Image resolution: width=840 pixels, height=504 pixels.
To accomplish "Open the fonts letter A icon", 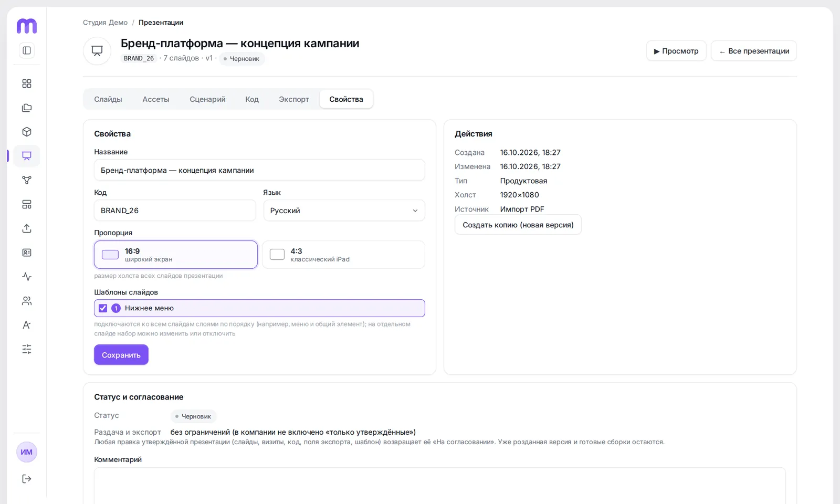I will click(x=27, y=325).
